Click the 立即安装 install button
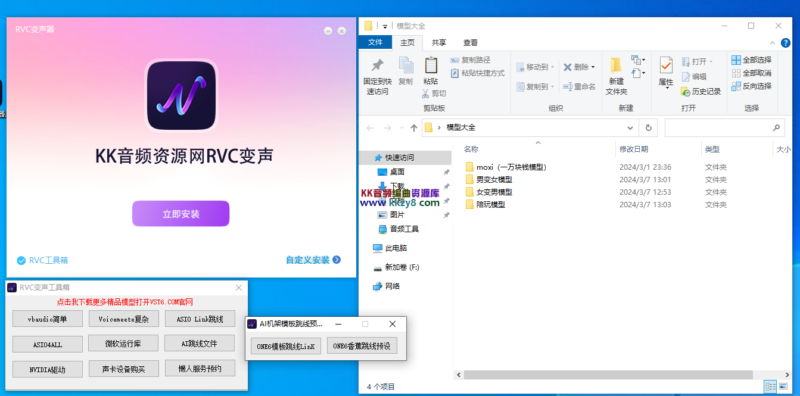 (181, 213)
